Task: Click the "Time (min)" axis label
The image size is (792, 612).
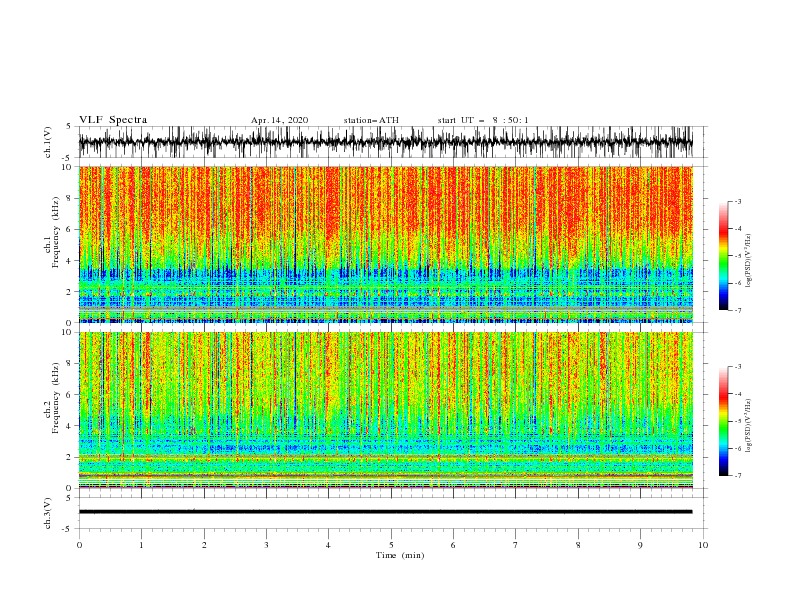Action: tap(400, 555)
